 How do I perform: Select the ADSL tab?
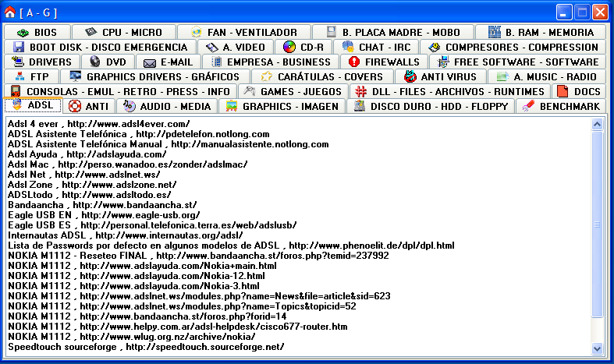coord(33,105)
